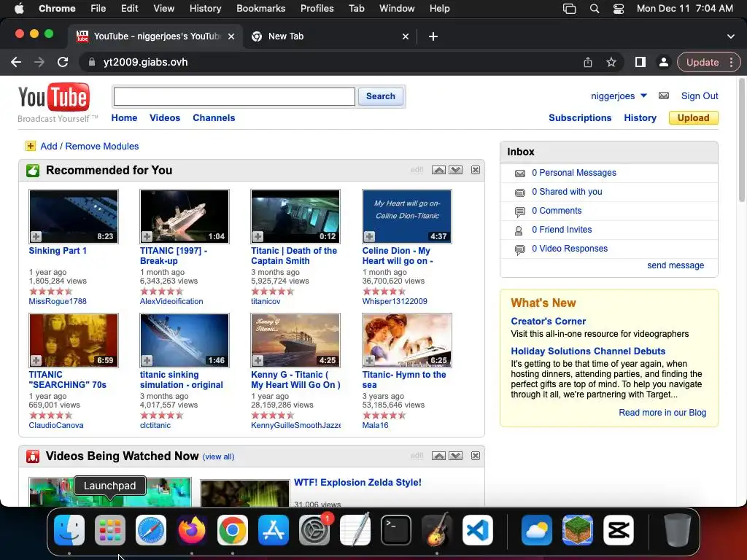Open 0 Personal Messages in Inbox
The width and height of the screenshot is (747, 560).
tap(573, 172)
